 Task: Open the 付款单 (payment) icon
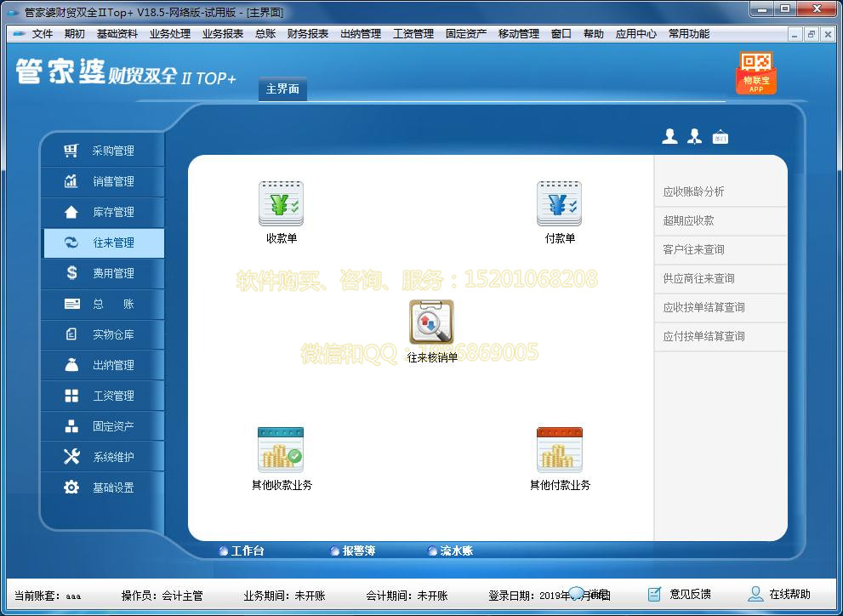click(x=561, y=202)
